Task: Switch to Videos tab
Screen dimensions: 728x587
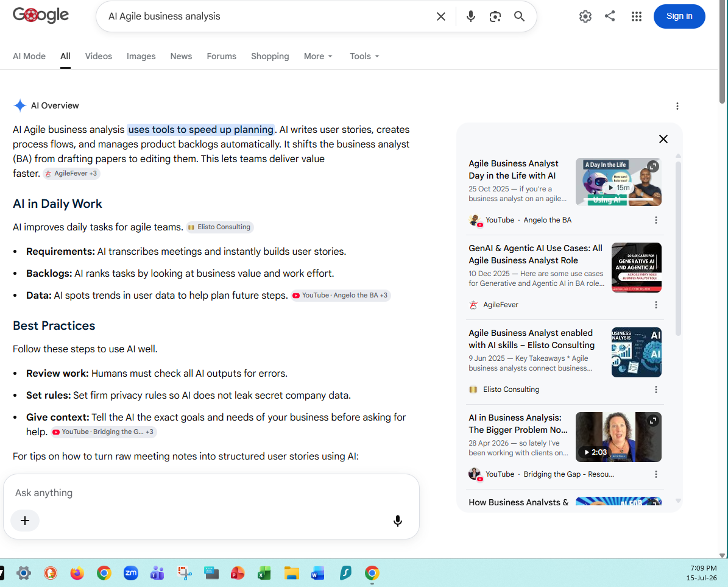Action: click(99, 56)
